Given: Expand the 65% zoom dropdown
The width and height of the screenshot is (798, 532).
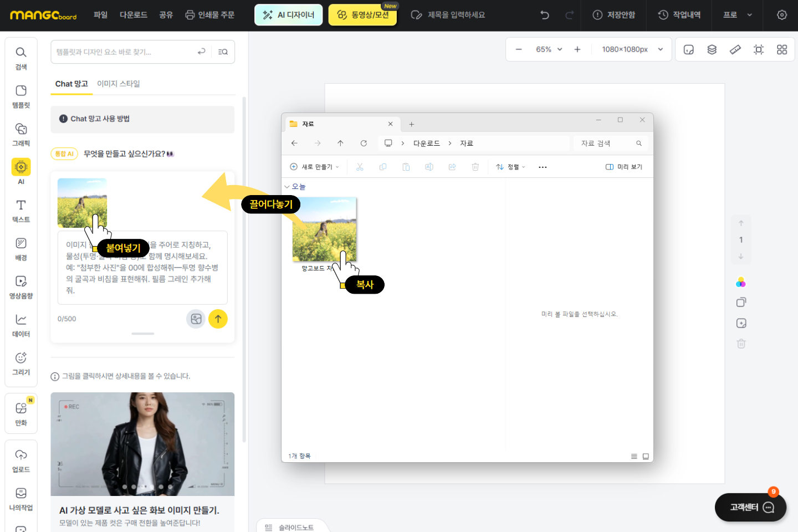Looking at the screenshot, I should coord(549,50).
